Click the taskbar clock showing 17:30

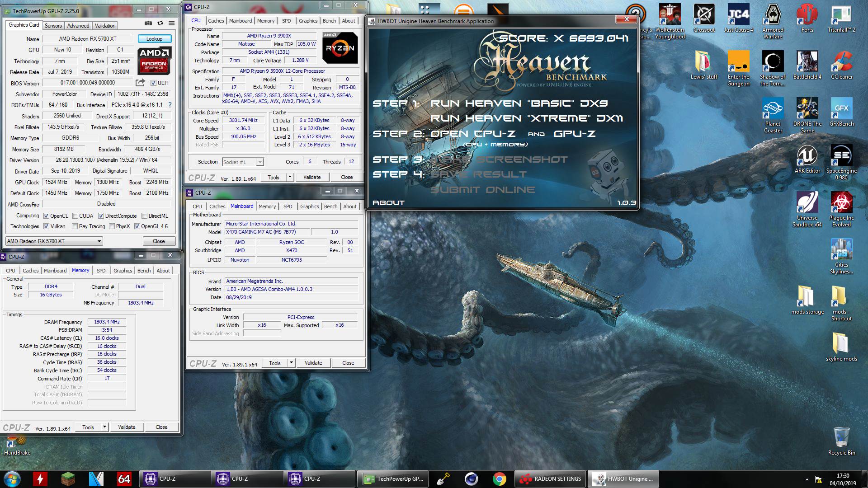(x=843, y=479)
